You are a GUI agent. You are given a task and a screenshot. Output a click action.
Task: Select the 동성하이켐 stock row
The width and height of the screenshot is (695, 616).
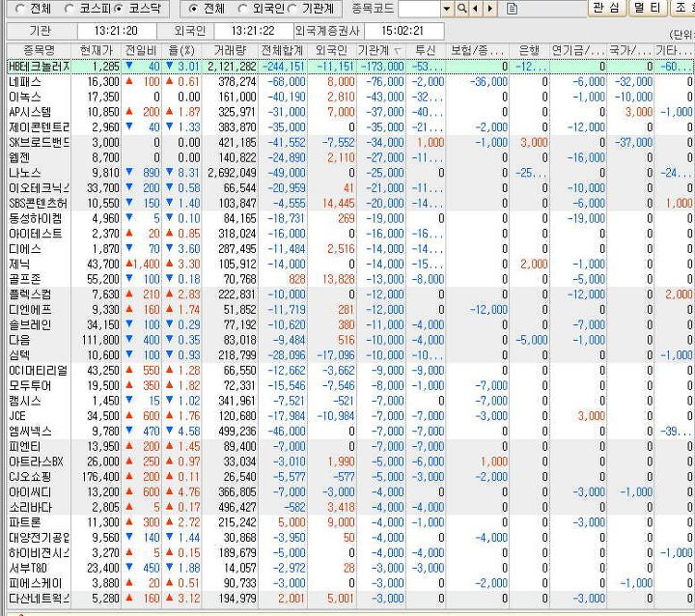(x=350, y=218)
